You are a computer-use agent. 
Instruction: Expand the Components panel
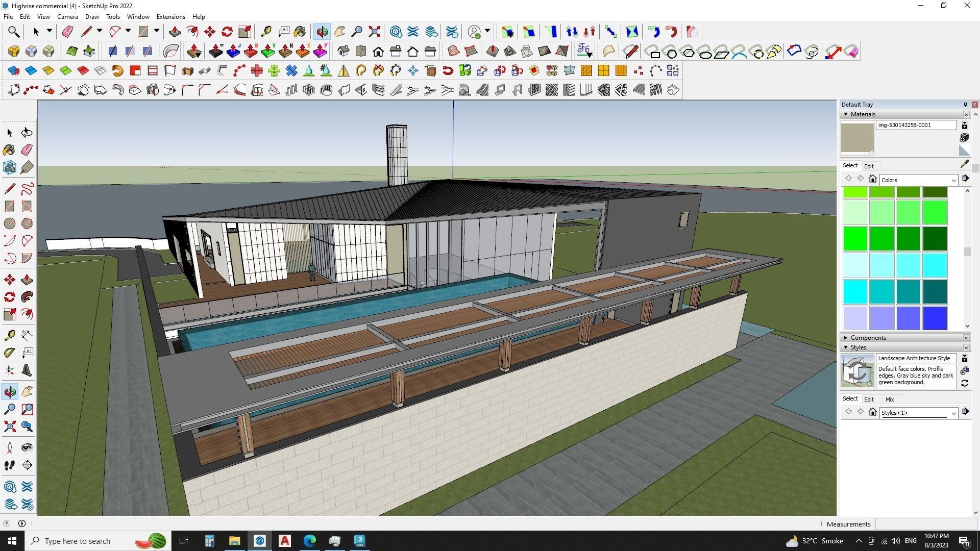coord(846,338)
